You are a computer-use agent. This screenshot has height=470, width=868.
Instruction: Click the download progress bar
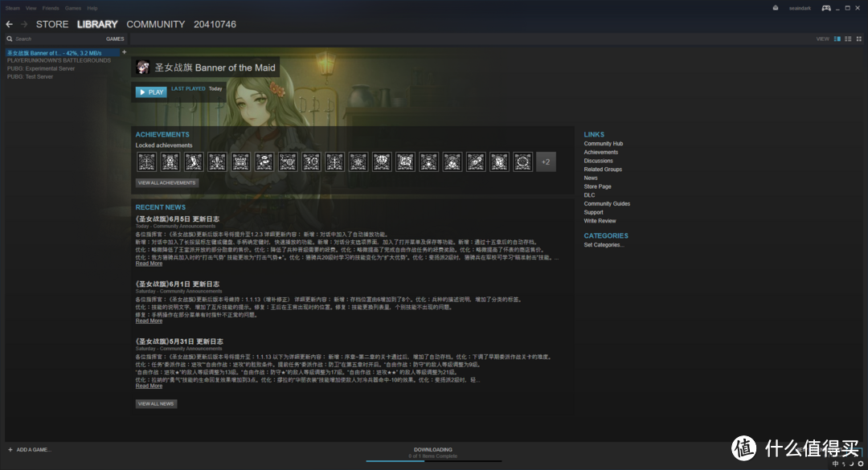point(433,460)
